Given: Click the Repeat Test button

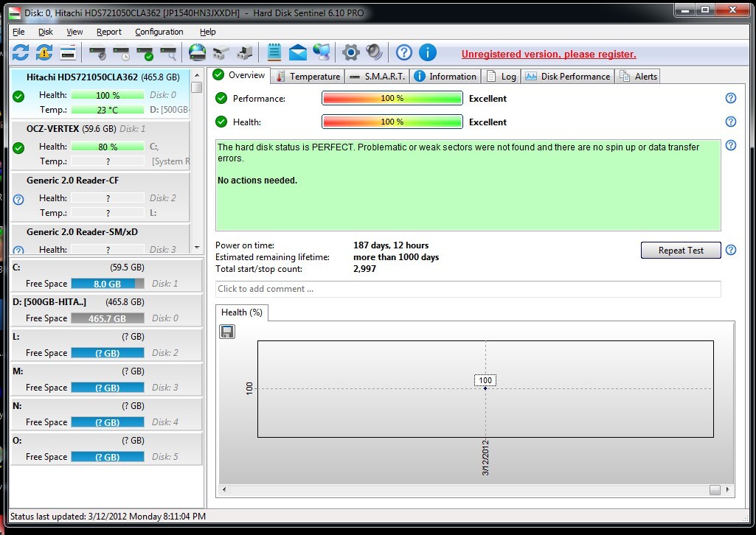Looking at the screenshot, I should pos(681,251).
